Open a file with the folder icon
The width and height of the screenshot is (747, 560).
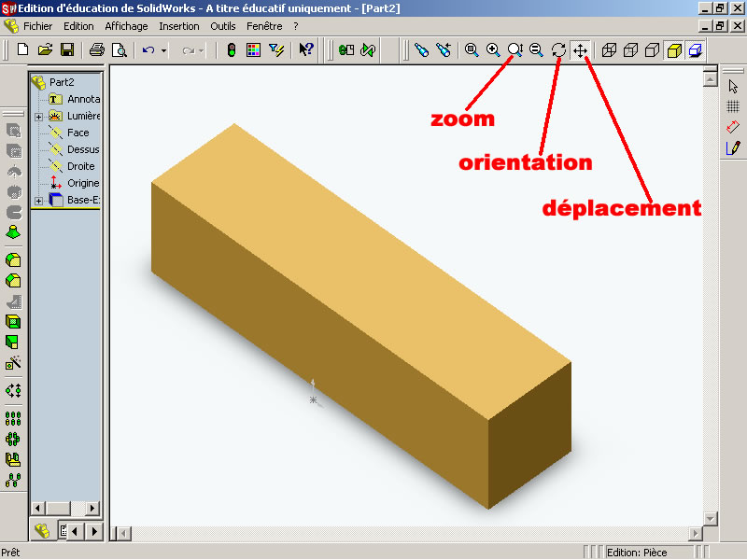click(45, 49)
